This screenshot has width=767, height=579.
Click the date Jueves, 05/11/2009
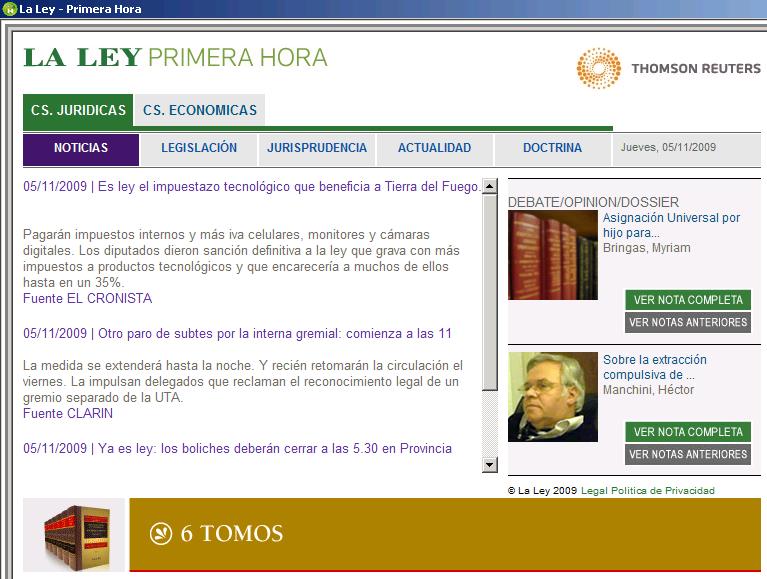coord(668,147)
